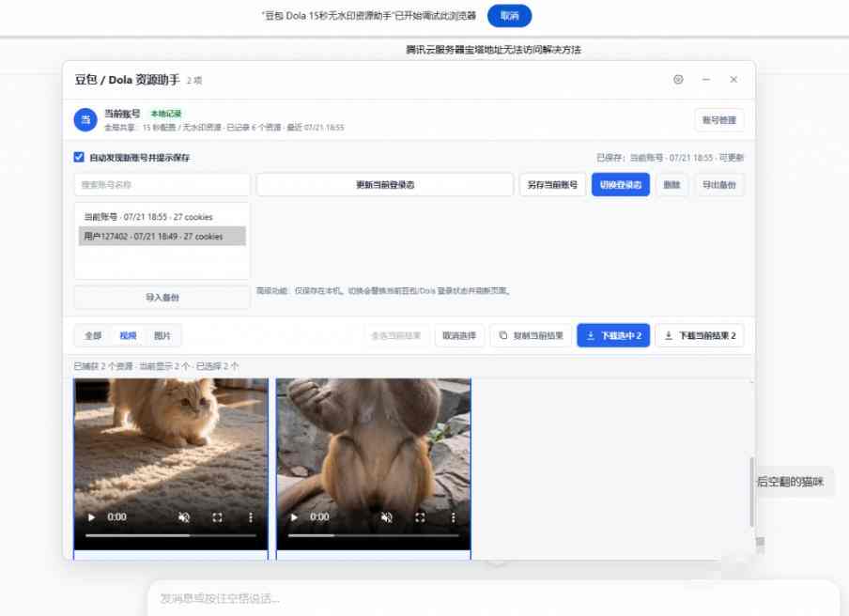Open the settings gear in Dola helper header
Viewport: 849px width, 616px height.
(678, 80)
